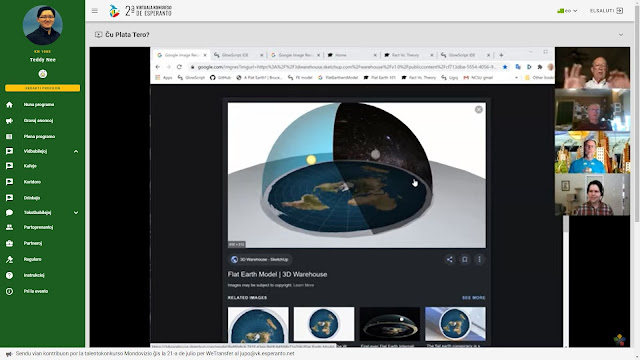Close the Flat Earth image preview
The image size is (640, 360).
(x=479, y=109)
